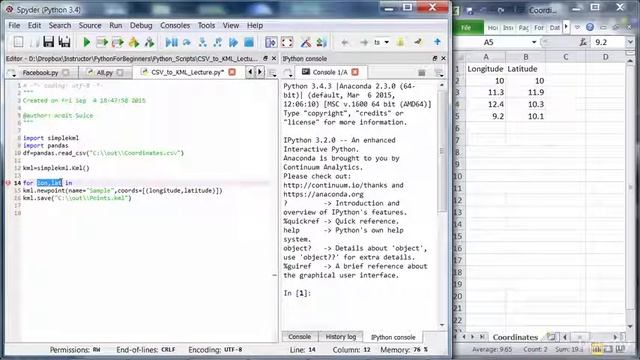The height and width of the screenshot is (360, 640).
Task: Open Spyder Debug menu
Action: coord(141,25)
